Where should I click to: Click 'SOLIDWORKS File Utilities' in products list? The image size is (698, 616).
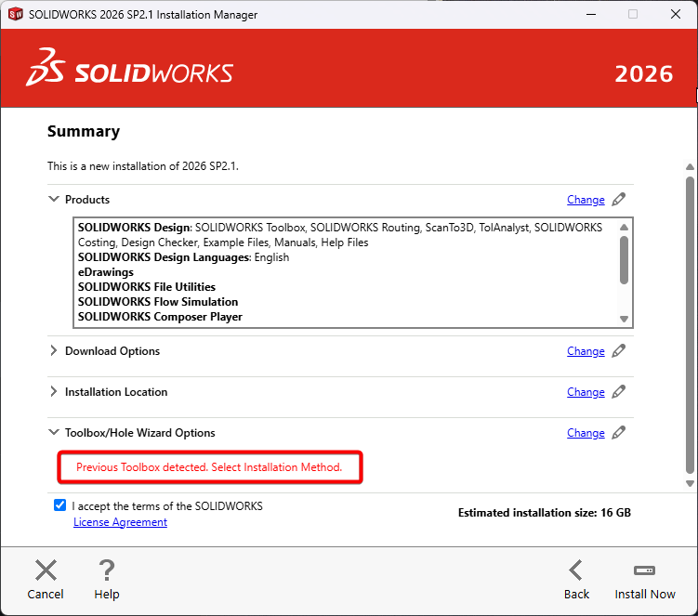click(x=147, y=287)
